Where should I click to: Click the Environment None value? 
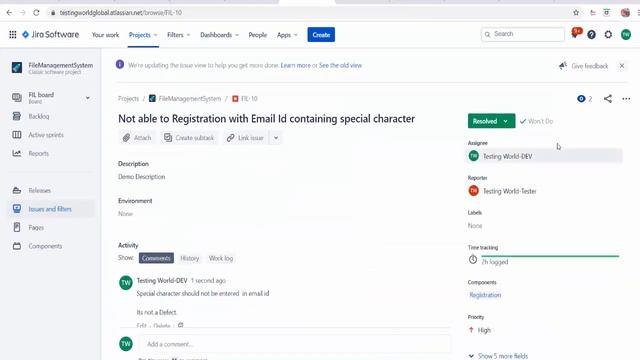(125, 214)
